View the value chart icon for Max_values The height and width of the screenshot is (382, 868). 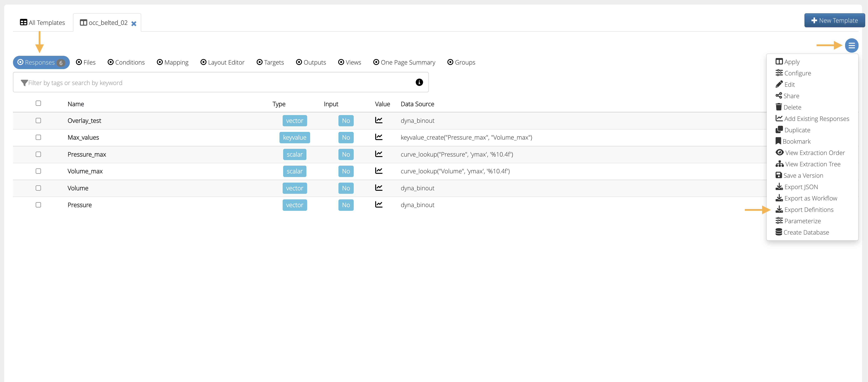pos(379,137)
